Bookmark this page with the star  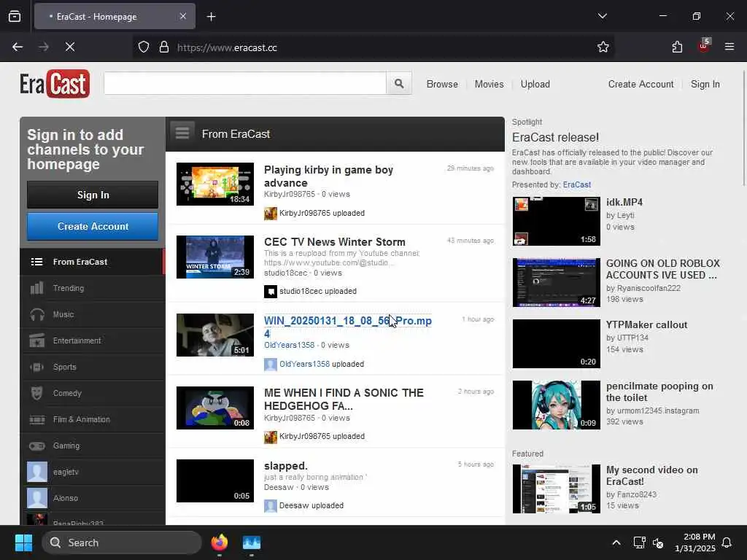pyautogui.click(x=603, y=47)
